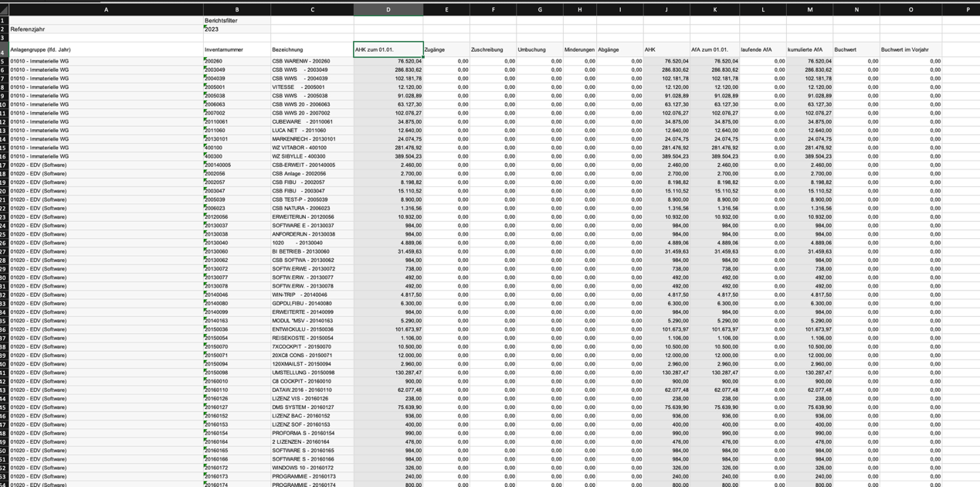This screenshot has height=487, width=980.
Task: Click the DMS SYSTEM - 20160127 cell
Action: pyautogui.click(x=312, y=407)
